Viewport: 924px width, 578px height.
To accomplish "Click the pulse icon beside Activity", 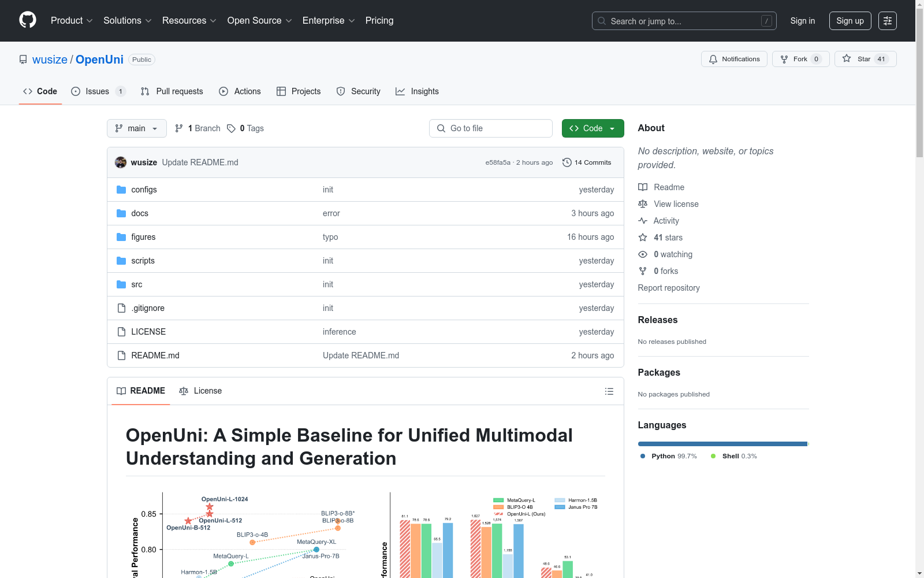I will (x=643, y=221).
